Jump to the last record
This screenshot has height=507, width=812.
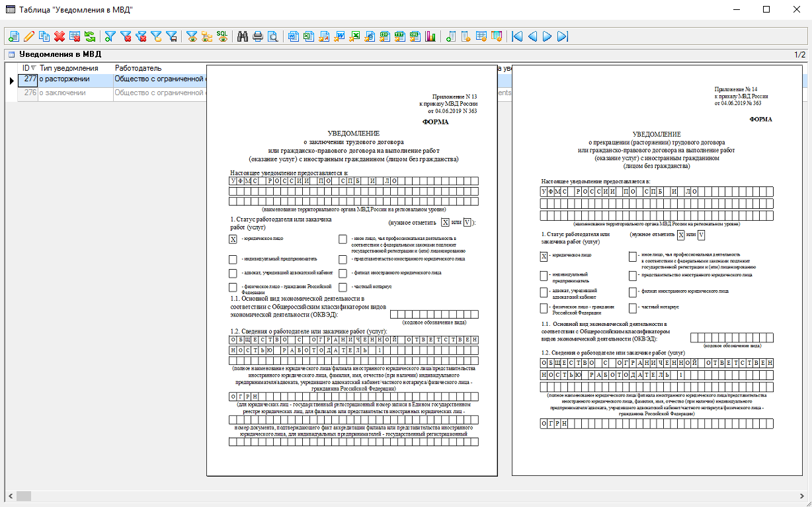click(563, 36)
